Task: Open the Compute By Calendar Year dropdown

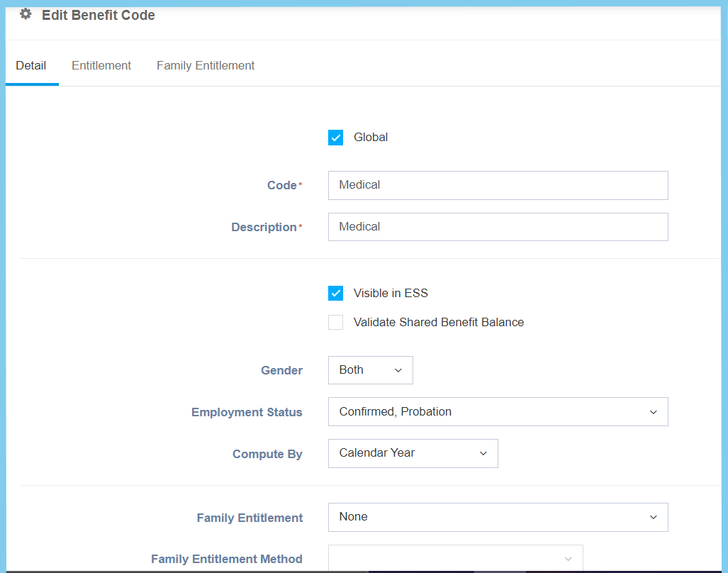Action: pos(413,453)
